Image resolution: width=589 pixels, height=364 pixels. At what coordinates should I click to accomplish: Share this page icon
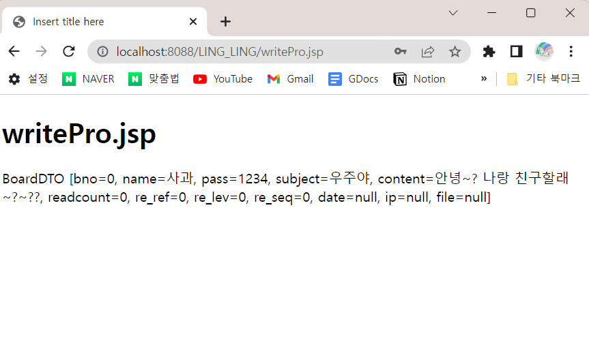pyautogui.click(x=427, y=51)
